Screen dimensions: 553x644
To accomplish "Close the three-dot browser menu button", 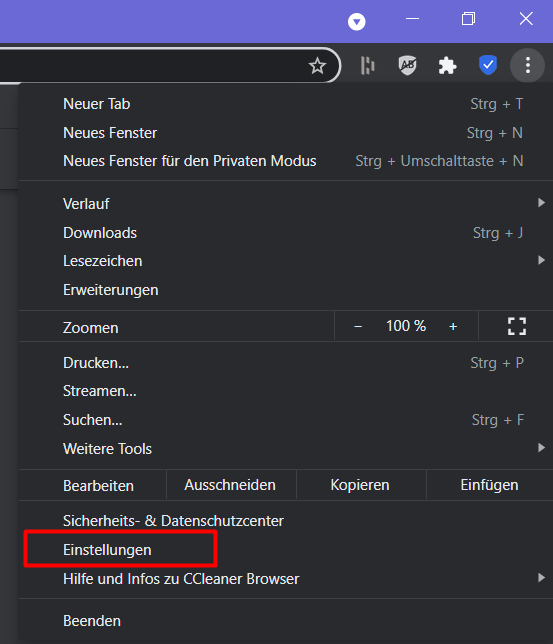I will pyautogui.click(x=528, y=65).
